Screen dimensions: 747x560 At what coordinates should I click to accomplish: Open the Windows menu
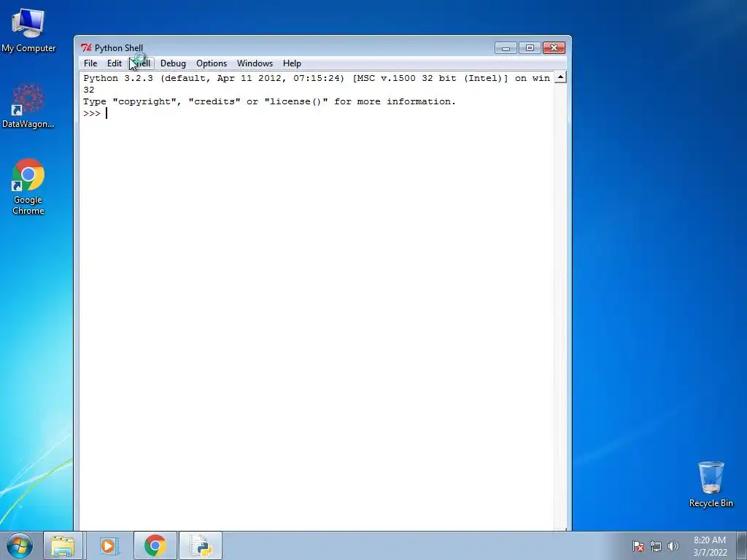coord(255,63)
